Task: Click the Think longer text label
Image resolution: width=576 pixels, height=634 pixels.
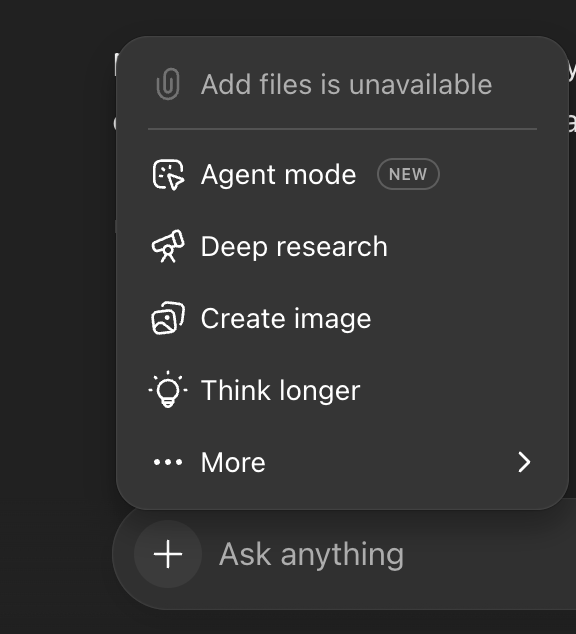Action: pyautogui.click(x=281, y=391)
